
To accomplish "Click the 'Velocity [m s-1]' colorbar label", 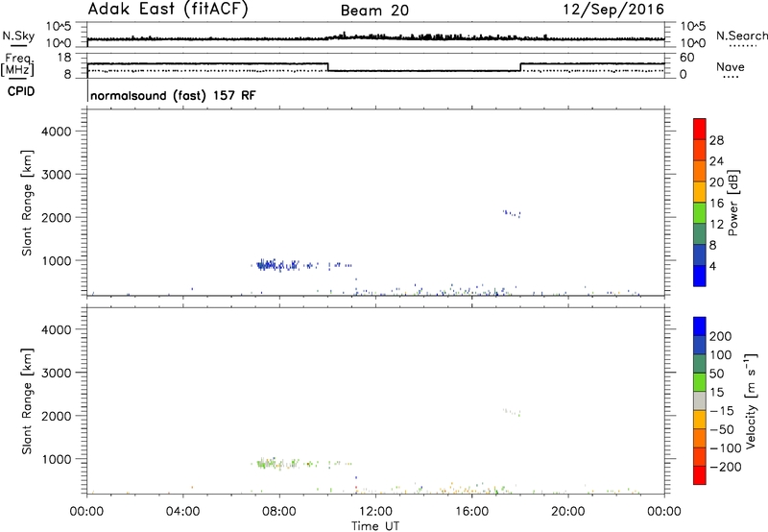I will (752, 400).
